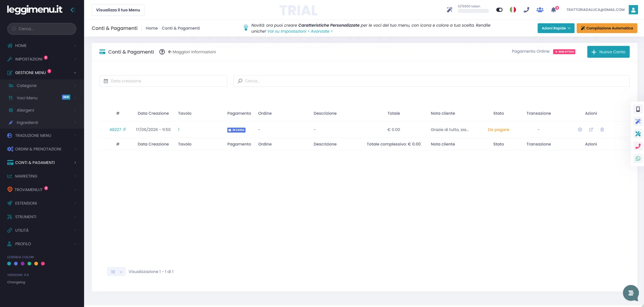Image resolution: width=644 pixels, height=307 pixels.
Task: Change language via Italian flag icon
Action: pyautogui.click(x=513, y=10)
